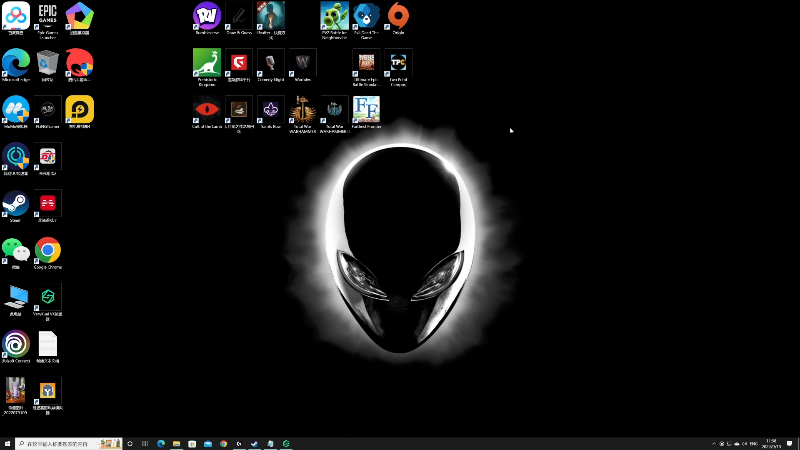
Task: Open Microsoft Edge desktop shortcut
Action: click(x=16, y=64)
